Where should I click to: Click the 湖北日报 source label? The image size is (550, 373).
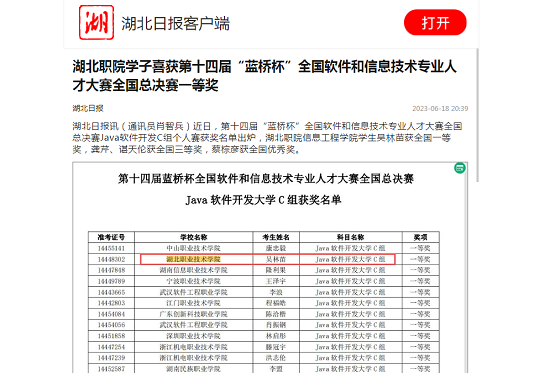click(88, 108)
